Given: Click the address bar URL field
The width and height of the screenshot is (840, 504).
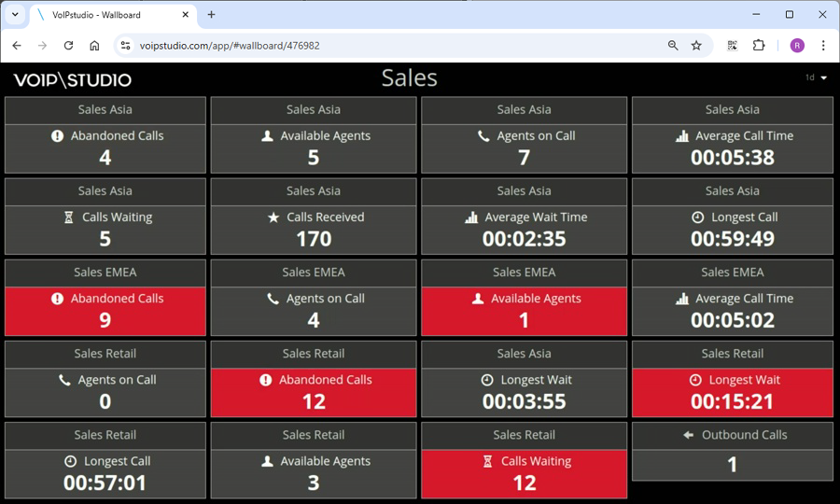Looking at the screenshot, I should coord(392,46).
